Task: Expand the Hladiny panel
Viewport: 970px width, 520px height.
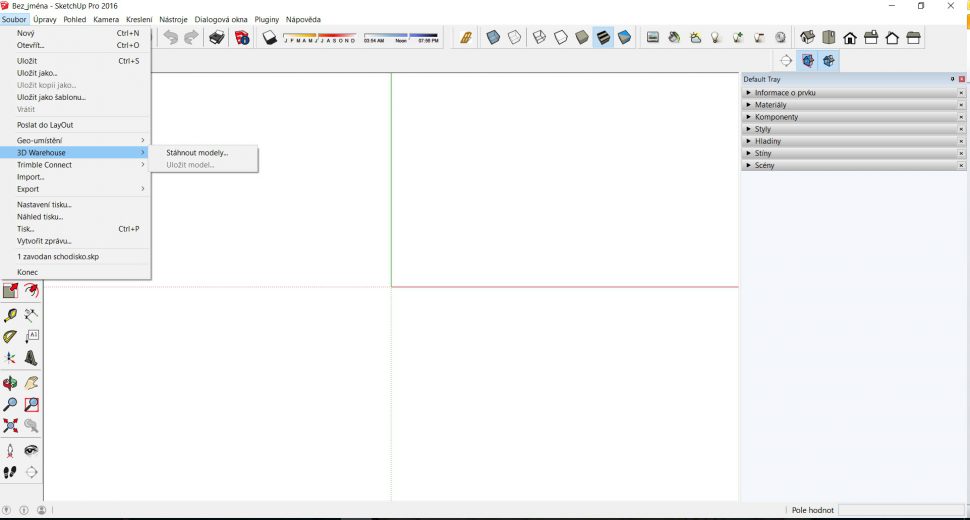Action: click(x=854, y=141)
